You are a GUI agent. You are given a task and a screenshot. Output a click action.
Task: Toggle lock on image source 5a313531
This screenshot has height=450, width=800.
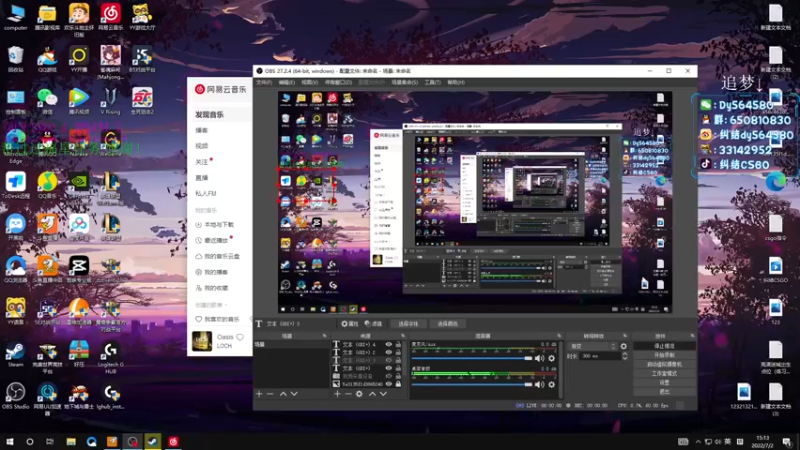(398, 384)
